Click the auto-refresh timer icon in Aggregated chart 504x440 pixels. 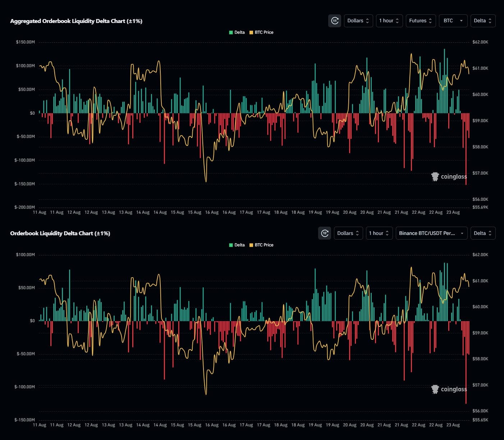coord(335,21)
